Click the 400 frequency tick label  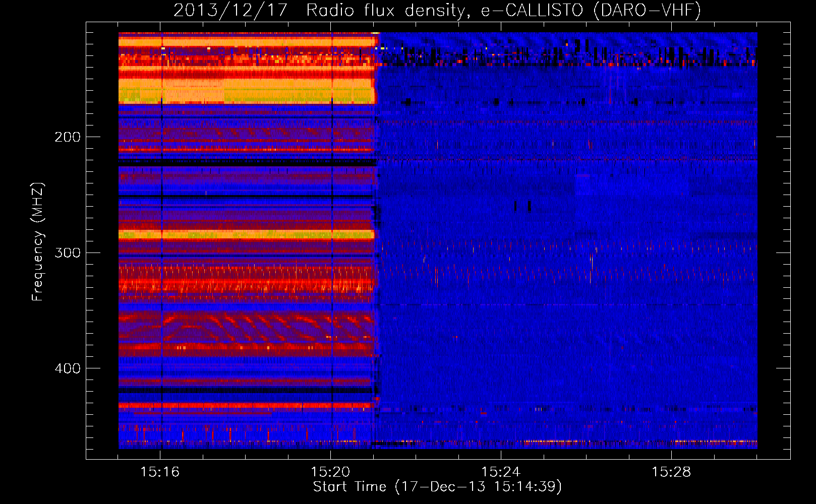(68, 368)
